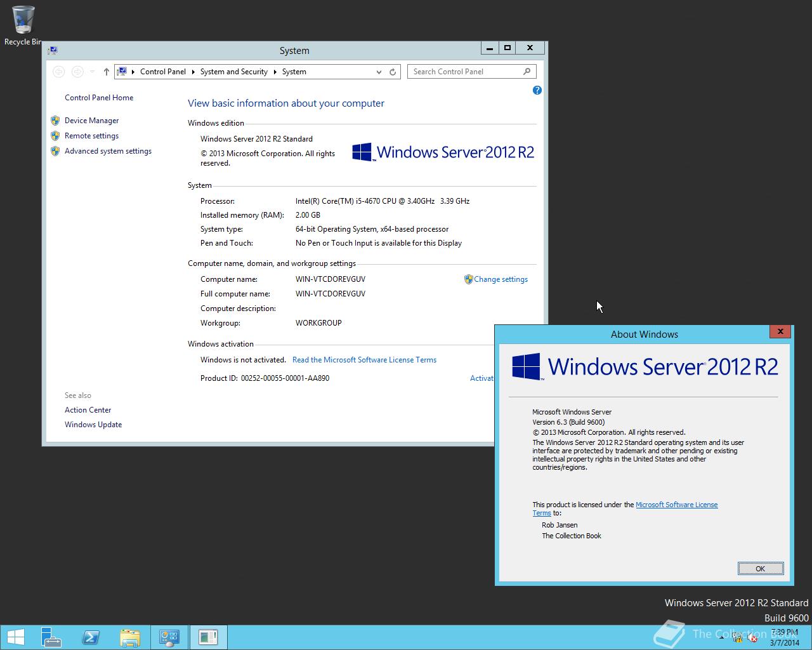Open Help with the blue question mark
Screen dimensions: 812x650
pos(537,90)
